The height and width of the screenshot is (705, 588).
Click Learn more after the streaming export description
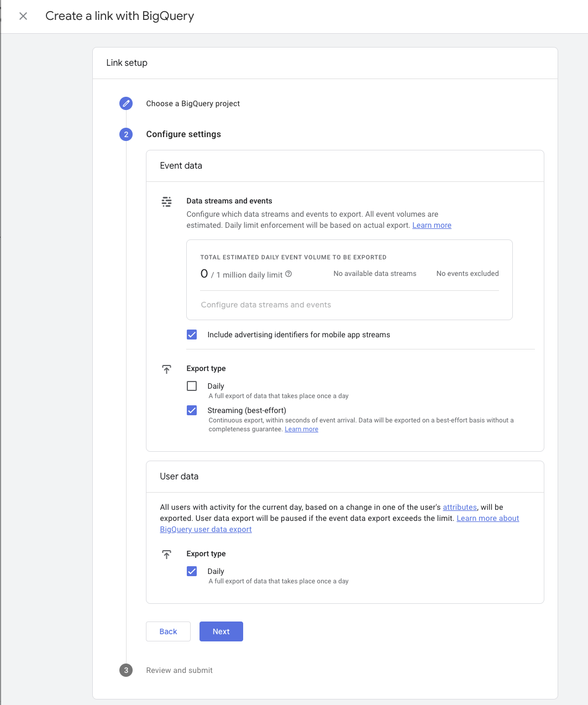coord(301,429)
